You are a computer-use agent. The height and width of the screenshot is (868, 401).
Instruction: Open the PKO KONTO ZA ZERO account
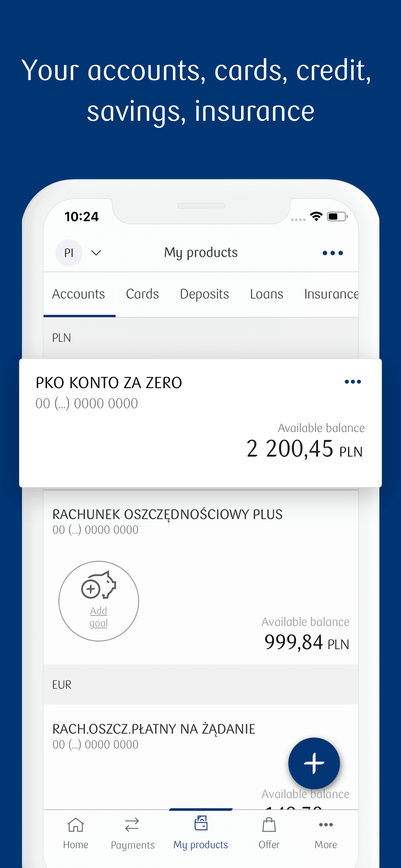pos(200,423)
